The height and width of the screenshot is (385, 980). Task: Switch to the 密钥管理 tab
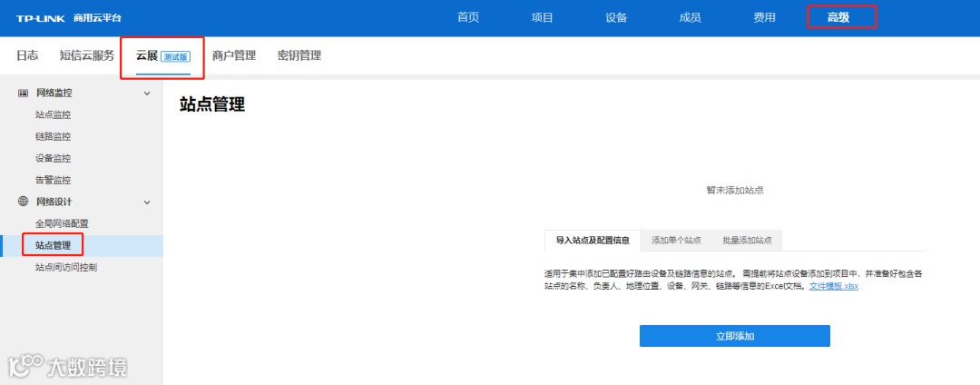[x=299, y=55]
